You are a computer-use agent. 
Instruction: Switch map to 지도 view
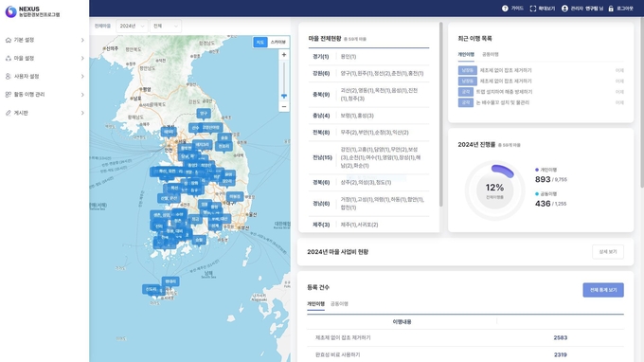pos(260,42)
